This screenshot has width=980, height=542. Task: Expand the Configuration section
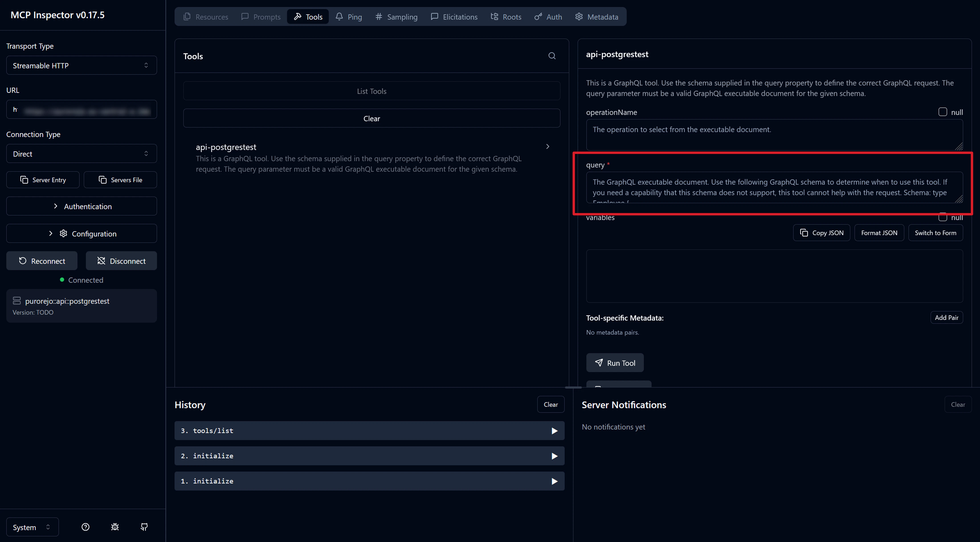[x=82, y=234]
